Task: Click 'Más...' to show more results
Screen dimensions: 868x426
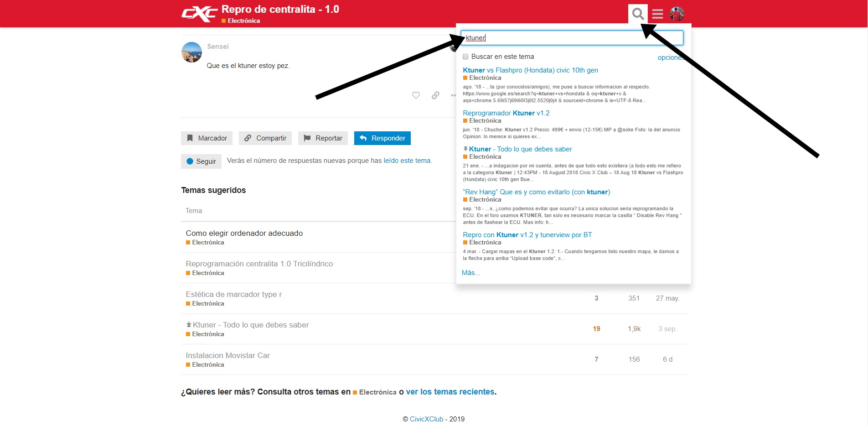Action: 471,273
